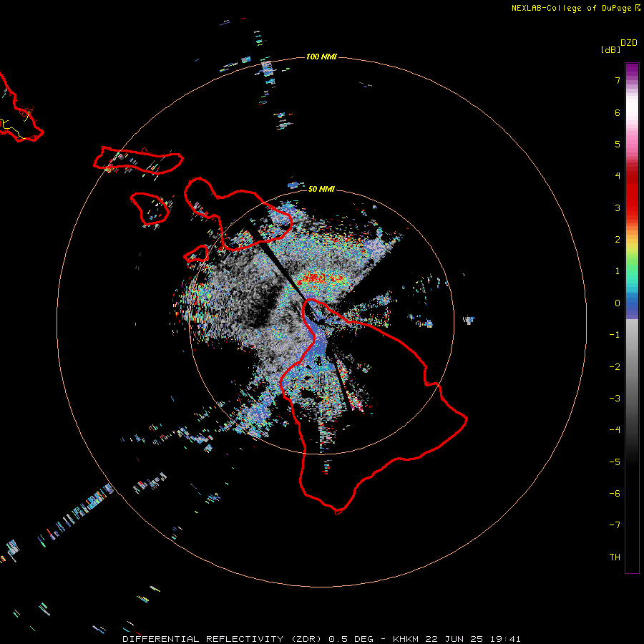The height and width of the screenshot is (644, 644).
Task: Click the 4 value on the color scale
Action: (618, 176)
